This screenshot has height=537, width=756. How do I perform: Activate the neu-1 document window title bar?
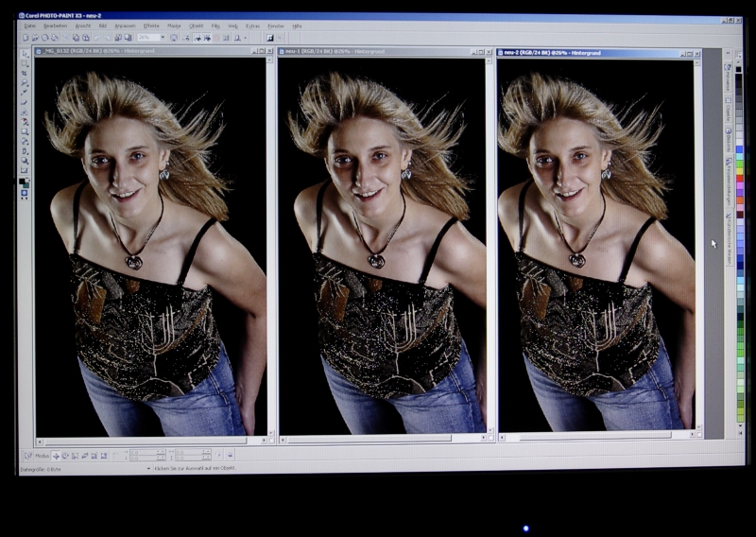[x=378, y=51]
